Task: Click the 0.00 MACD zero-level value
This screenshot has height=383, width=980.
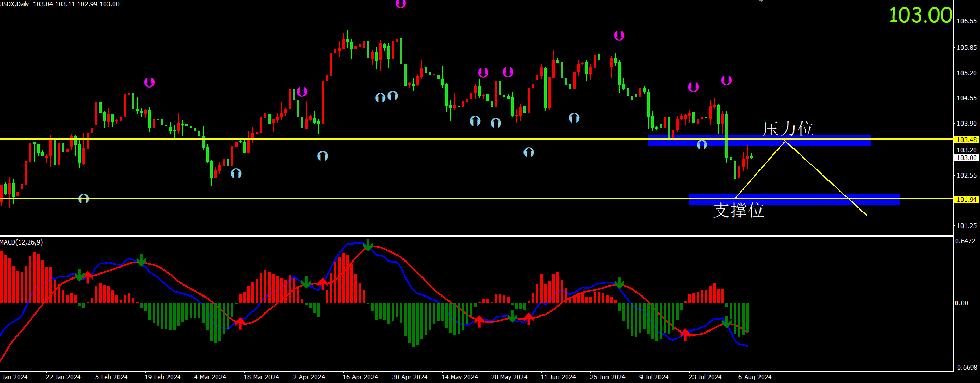Action: pyautogui.click(x=961, y=303)
